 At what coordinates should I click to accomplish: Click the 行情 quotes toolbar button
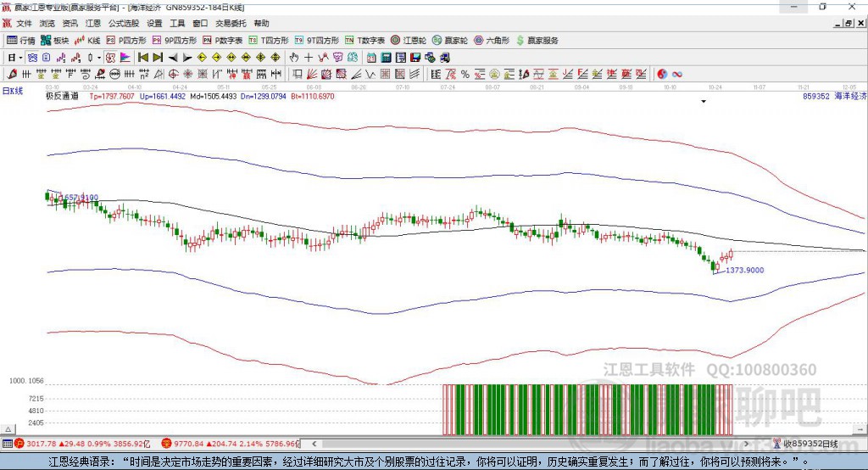pos(21,40)
